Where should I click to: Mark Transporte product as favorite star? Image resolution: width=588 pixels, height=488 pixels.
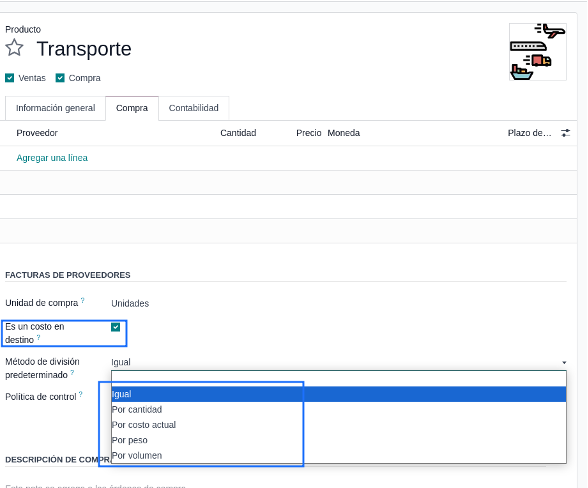14,48
